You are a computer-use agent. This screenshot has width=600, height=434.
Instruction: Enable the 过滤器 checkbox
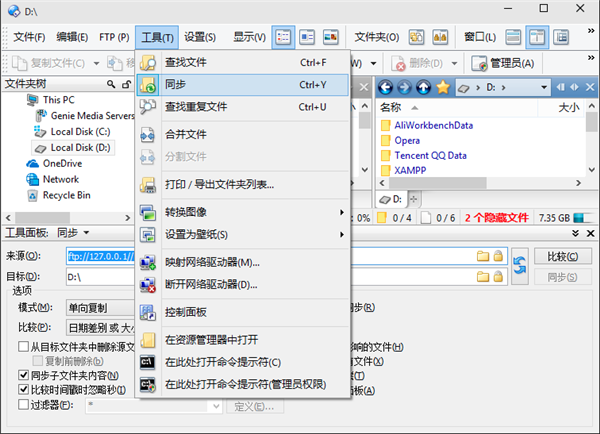24,405
